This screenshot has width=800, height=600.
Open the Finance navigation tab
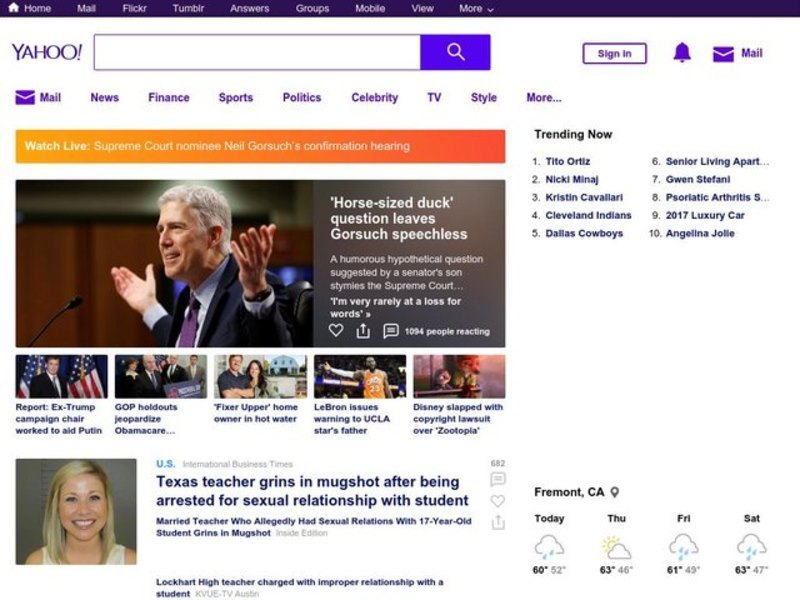(x=168, y=98)
